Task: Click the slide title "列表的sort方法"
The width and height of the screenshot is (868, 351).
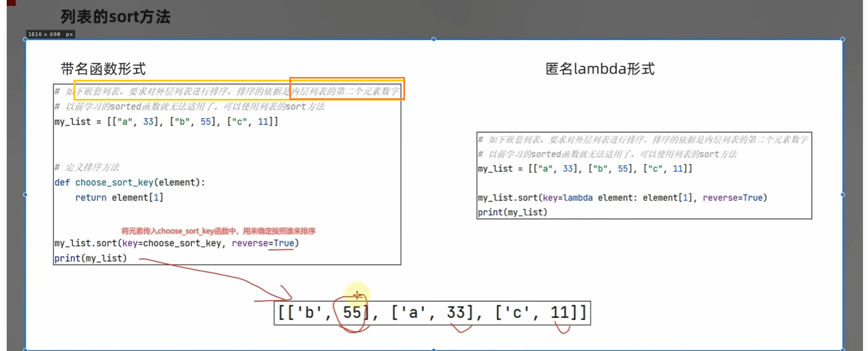Action: coord(116,16)
